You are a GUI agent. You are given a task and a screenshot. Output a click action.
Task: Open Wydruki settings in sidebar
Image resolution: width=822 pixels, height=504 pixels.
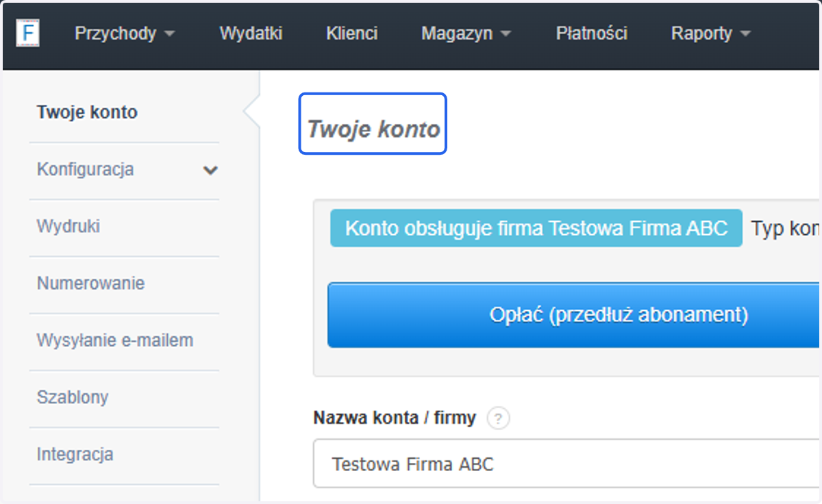(x=68, y=227)
